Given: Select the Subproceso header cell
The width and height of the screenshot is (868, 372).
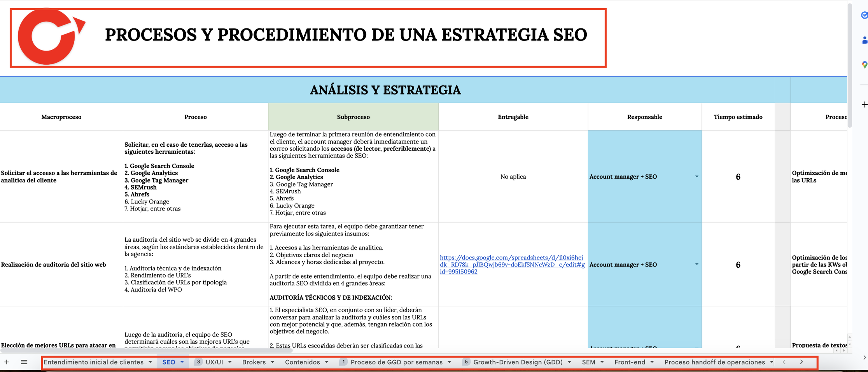Looking at the screenshot, I should coord(353,117).
